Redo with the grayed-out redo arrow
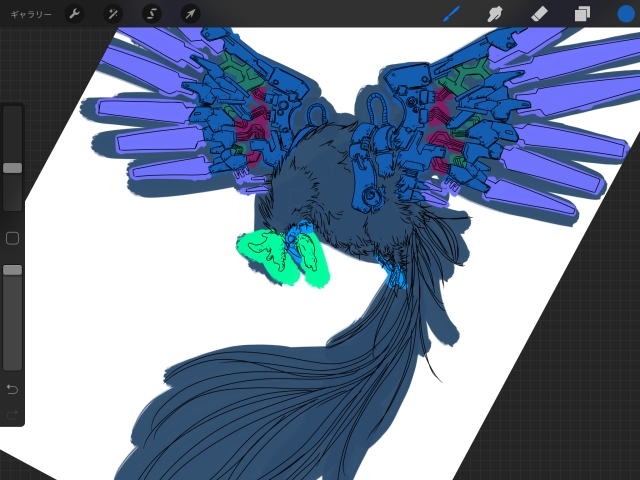This screenshot has width=640, height=480. click(12, 413)
